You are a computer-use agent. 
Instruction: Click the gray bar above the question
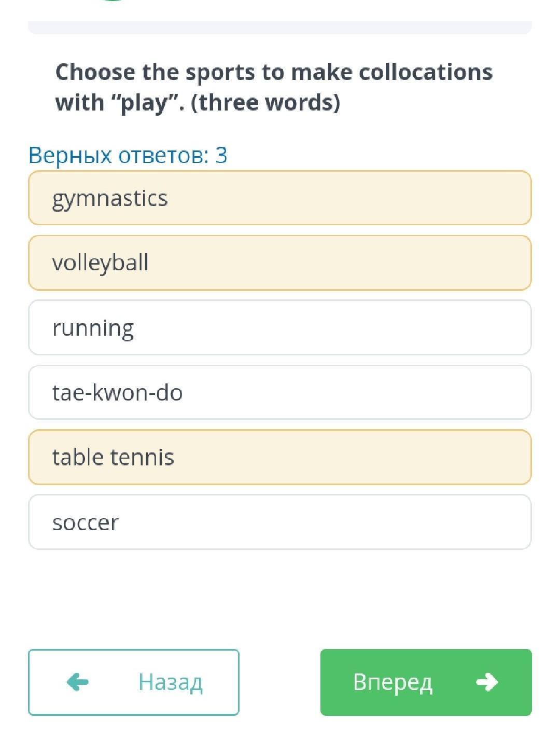(x=280, y=27)
